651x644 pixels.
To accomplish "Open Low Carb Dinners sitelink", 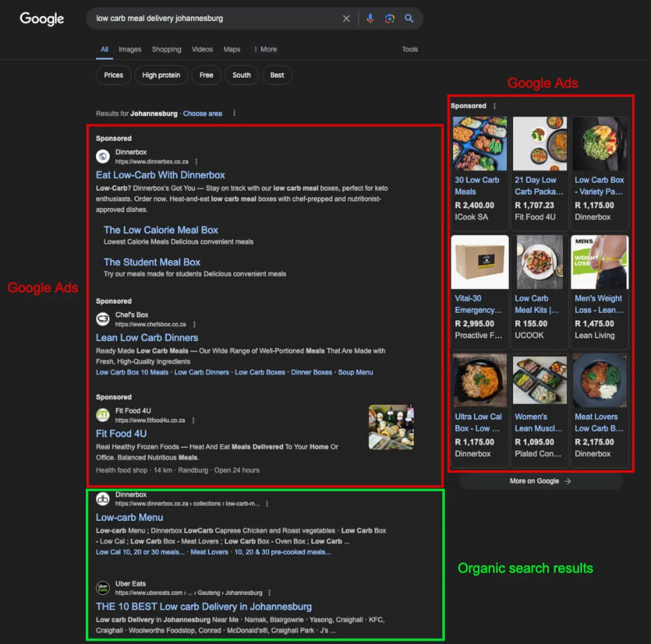I will 201,372.
